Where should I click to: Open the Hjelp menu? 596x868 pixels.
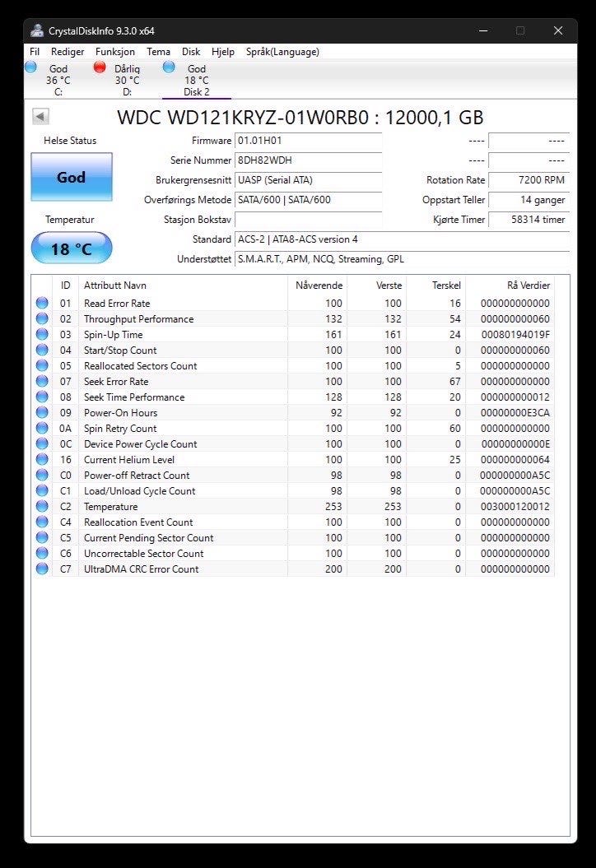click(x=222, y=52)
